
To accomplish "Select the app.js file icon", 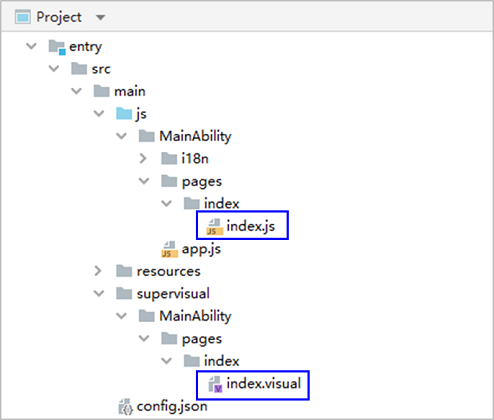I will 169,250.
